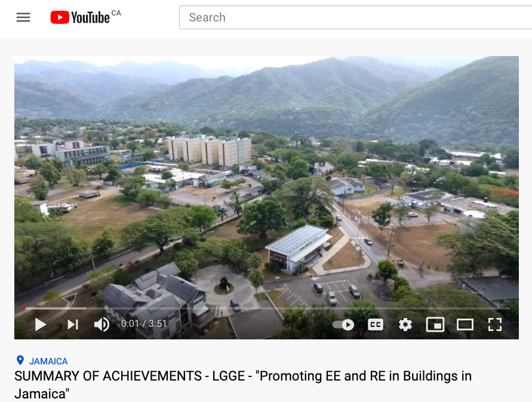
Task: Seek on the video progress bar
Action: point(266,308)
